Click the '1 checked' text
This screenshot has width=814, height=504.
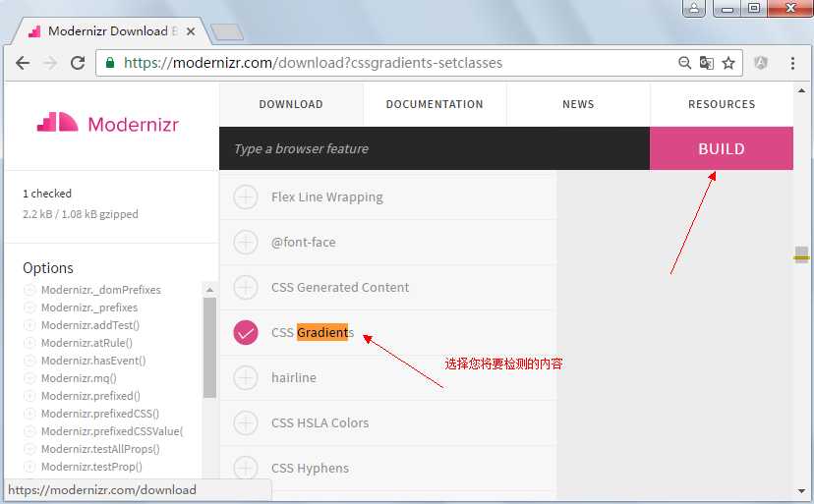47,194
